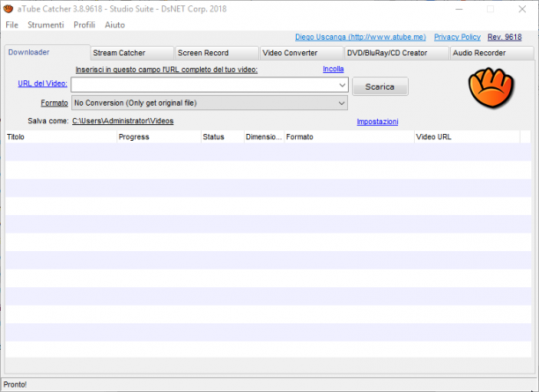
Task: Open the DVD/BluRay/CD Creator tab
Action: (x=396, y=53)
